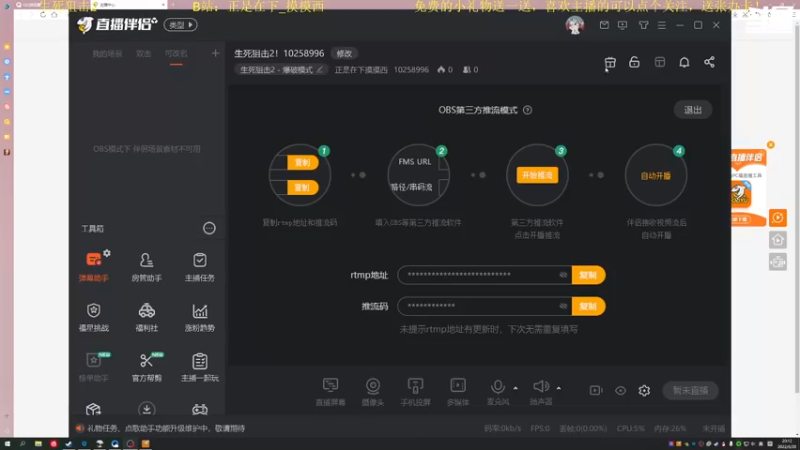
Task: Add a new scene with the plus button
Action: click(x=215, y=53)
